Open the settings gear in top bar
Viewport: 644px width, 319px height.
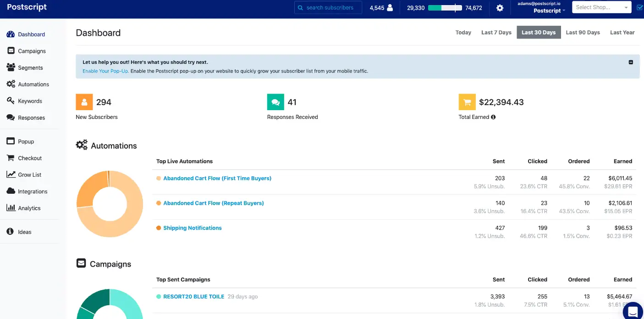[500, 8]
